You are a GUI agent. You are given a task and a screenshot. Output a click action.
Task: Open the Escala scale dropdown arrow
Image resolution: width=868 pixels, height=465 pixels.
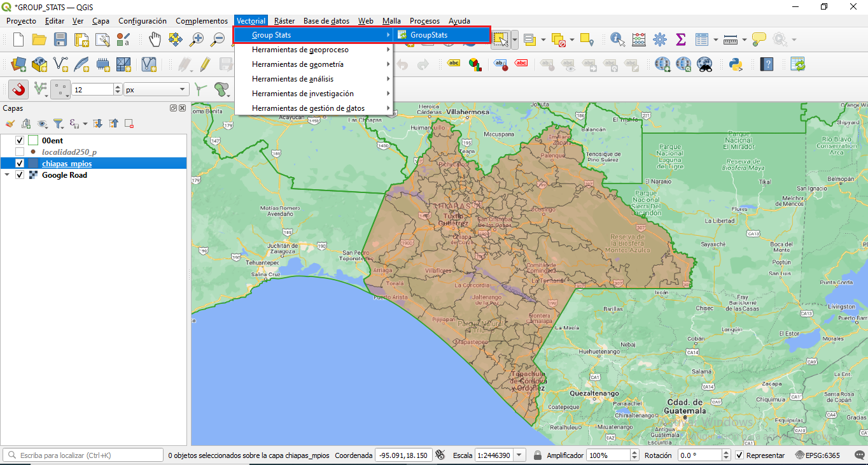click(x=519, y=455)
